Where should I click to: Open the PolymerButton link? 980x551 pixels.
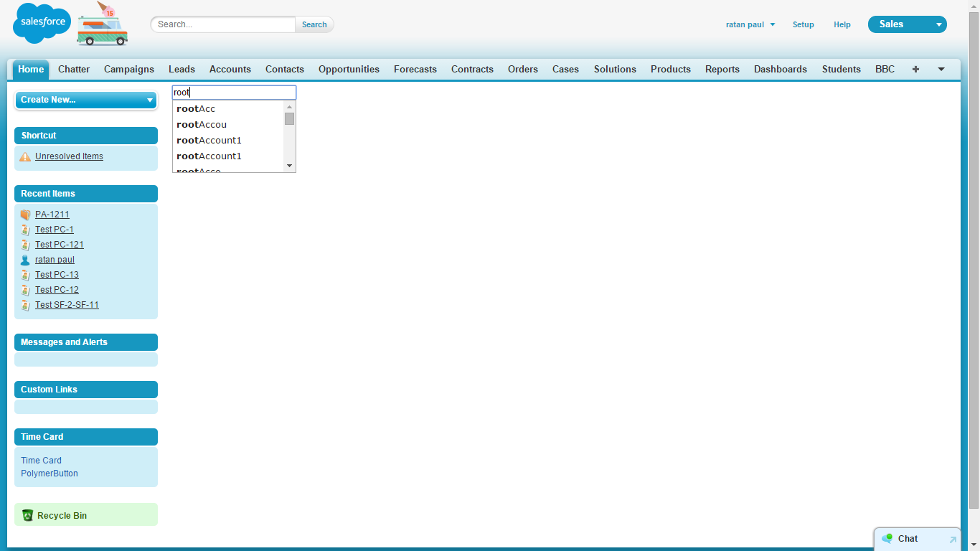[x=50, y=474]
